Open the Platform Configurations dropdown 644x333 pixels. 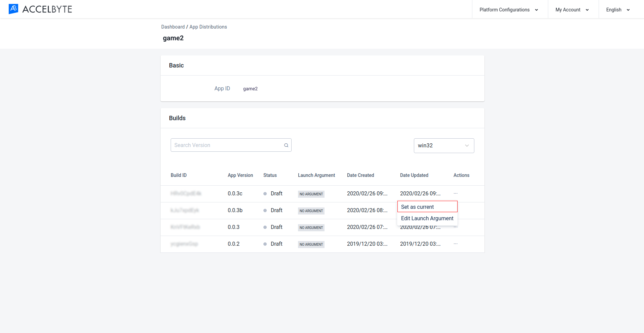click(509, 10)
